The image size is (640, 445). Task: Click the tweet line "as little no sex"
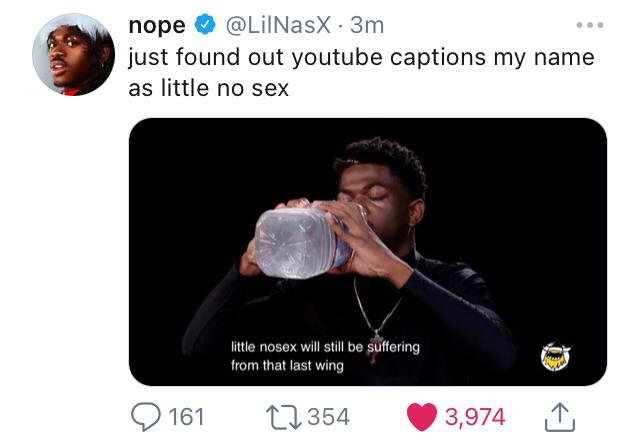pyautogui.click(x=209, y=88)
